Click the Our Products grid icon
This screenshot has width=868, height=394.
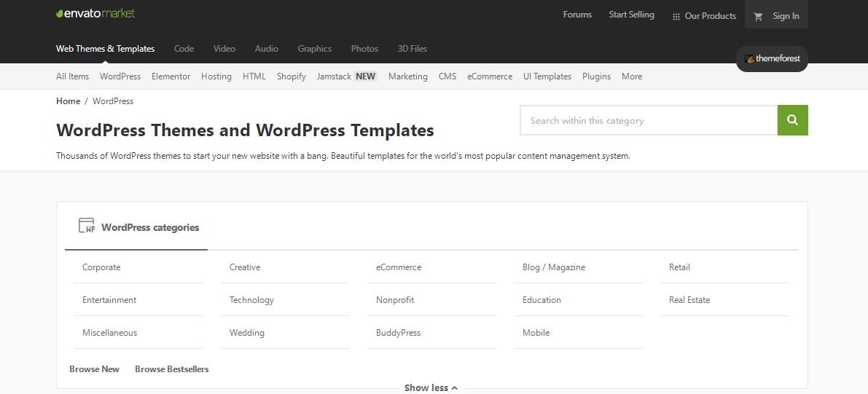coord(676,16)
